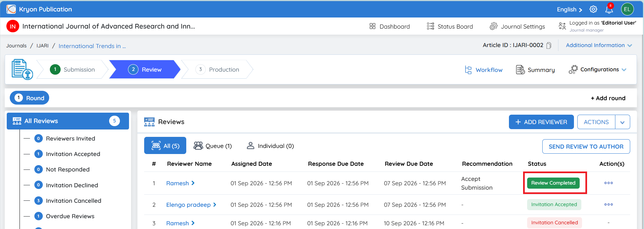The width and height of the screenshot is (644, 229).
Task: Click SEND REVIEW TO AUTHOR
Action: tap(586, 147)
